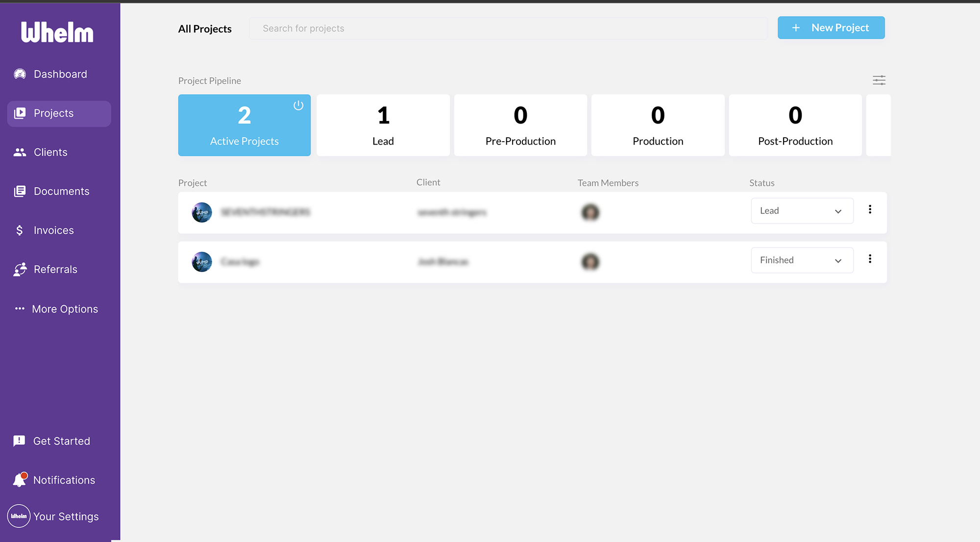Expand the Lead status dropdown
This screenshot has height=542, width=980.
click(x=802, y=211)
